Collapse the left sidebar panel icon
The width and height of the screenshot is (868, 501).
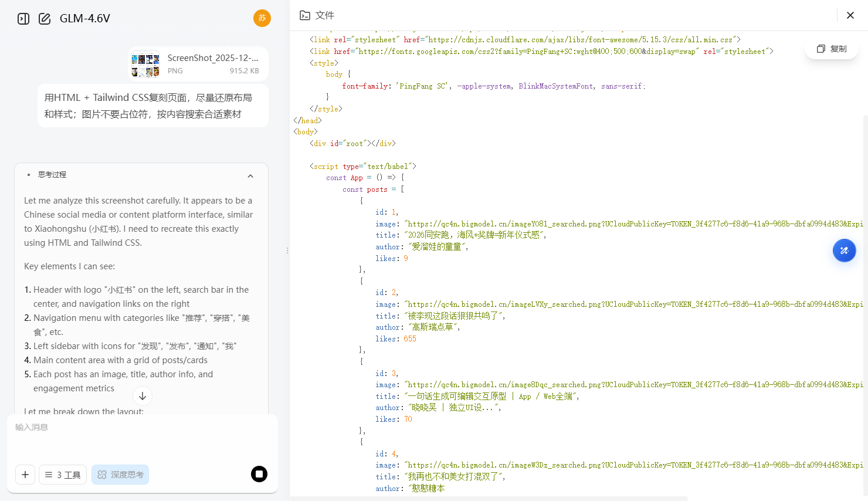[23, 19]
